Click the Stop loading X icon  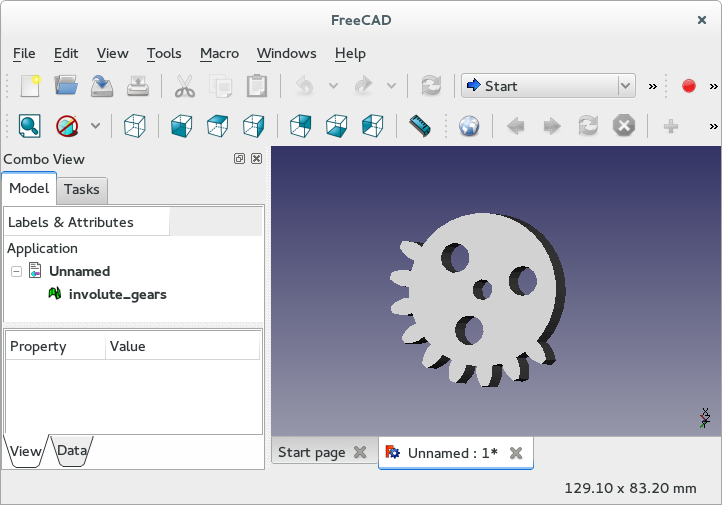pos(624,126)
